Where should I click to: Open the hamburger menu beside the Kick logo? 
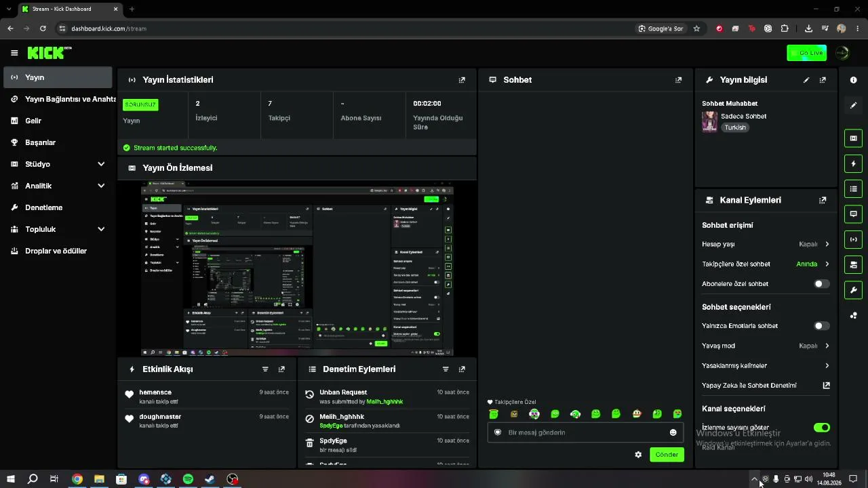(14, 53)
